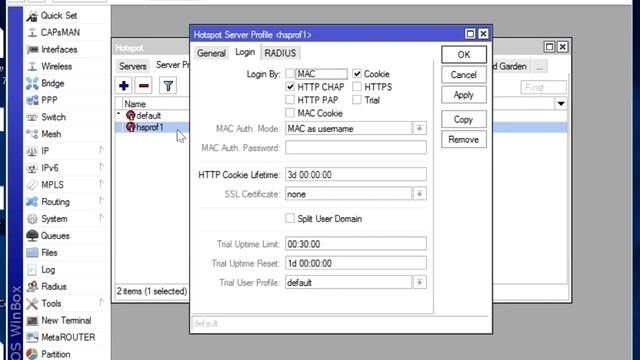Viewport: 640px width, 360px height.
Task: Click the Remove button in the dialog
Action: 464,140
